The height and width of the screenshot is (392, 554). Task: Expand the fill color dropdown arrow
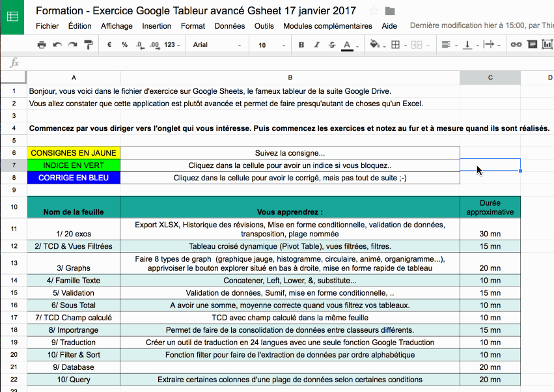pyautogui.click(x=384, y=46)
